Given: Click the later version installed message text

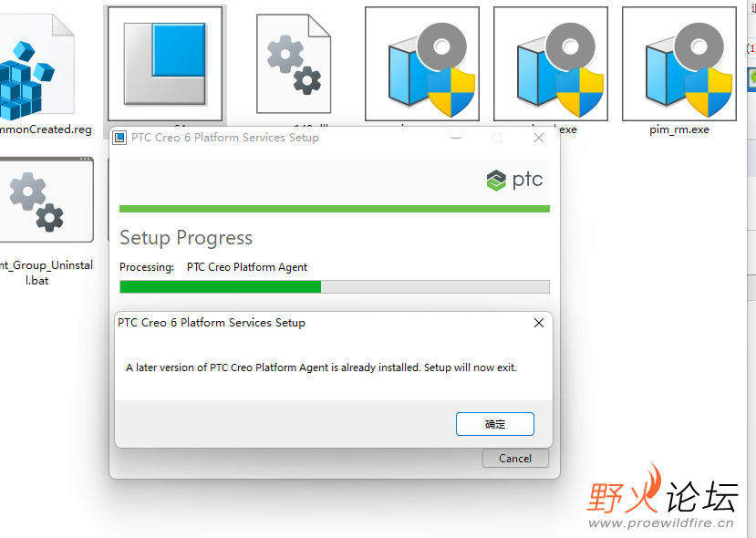Looking at the screenshot, I should point(321,368).
